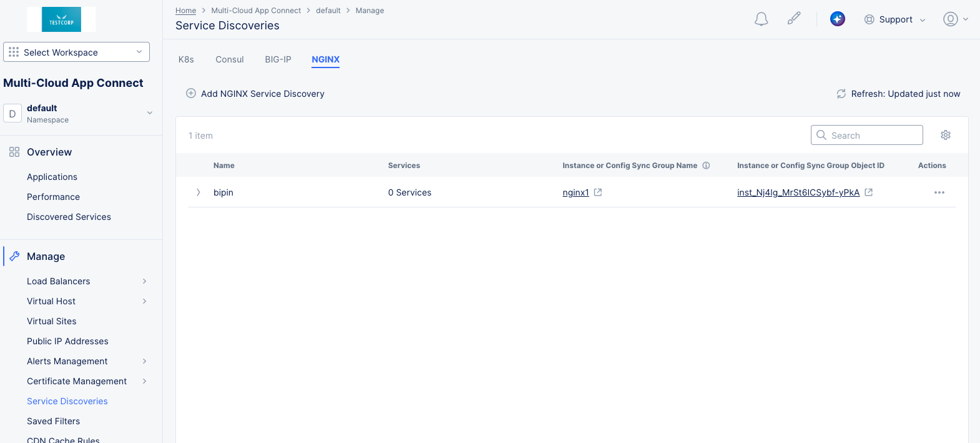Image resolution: width=980 pixels, height=443 pixels.
Task: Open Applications in the sidebar
Action: [52, 177]
